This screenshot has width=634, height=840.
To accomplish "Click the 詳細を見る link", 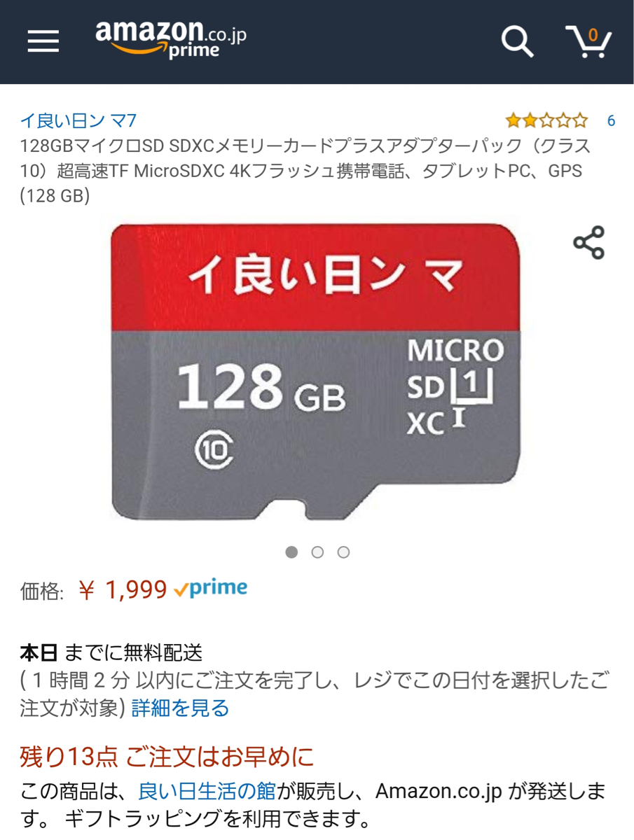I will (180, 708).
